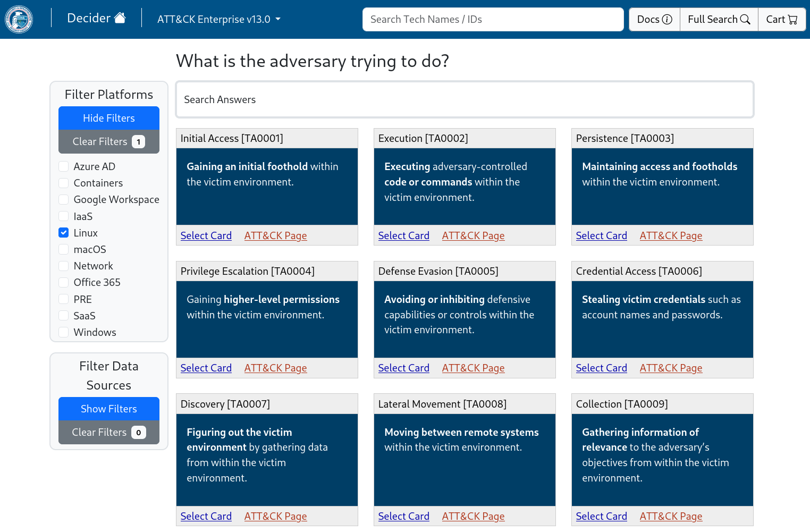Viewport: 810px width, 532px height.
Task: Uncheck the Linux platform filter
Action: coord(64,233)
